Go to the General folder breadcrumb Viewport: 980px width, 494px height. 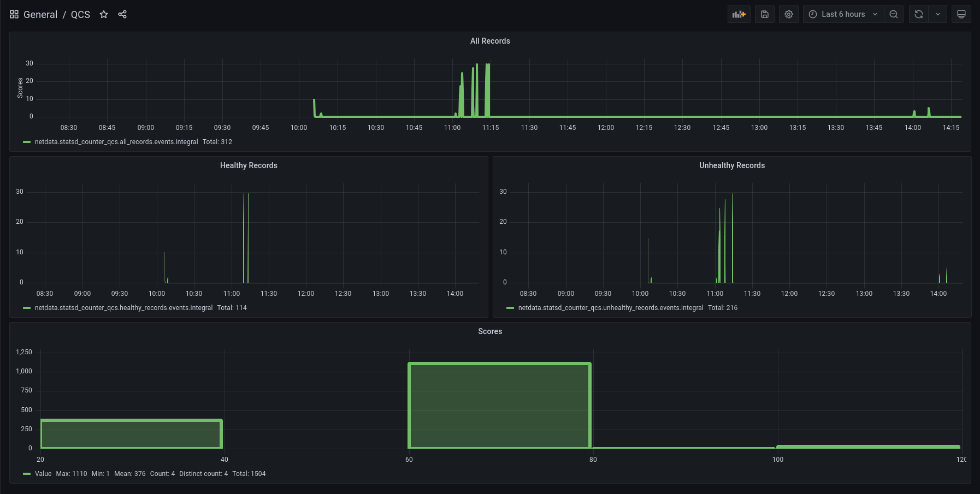40,14
